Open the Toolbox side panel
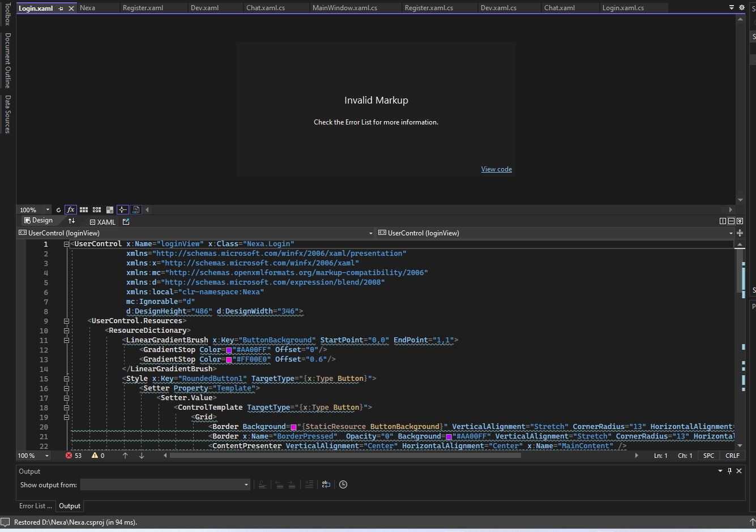 (x=7, y=14)
